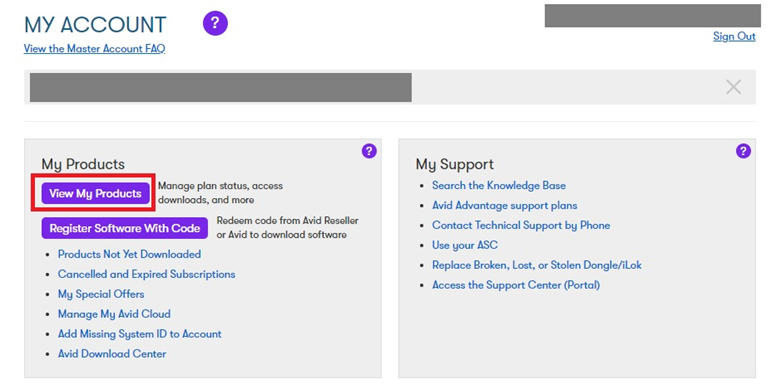
Task: View Avid Advantage support plans
Action: click(x=505, y=205)
